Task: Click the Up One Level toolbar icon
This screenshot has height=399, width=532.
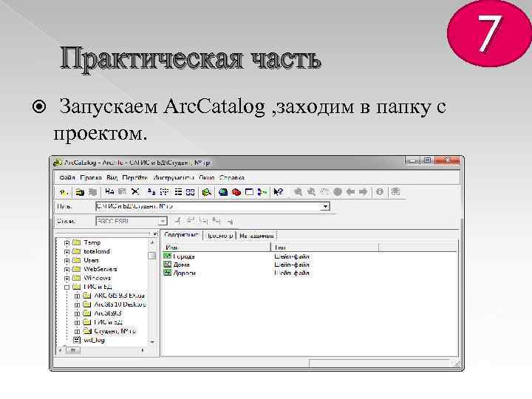Action: click(63, 192)
